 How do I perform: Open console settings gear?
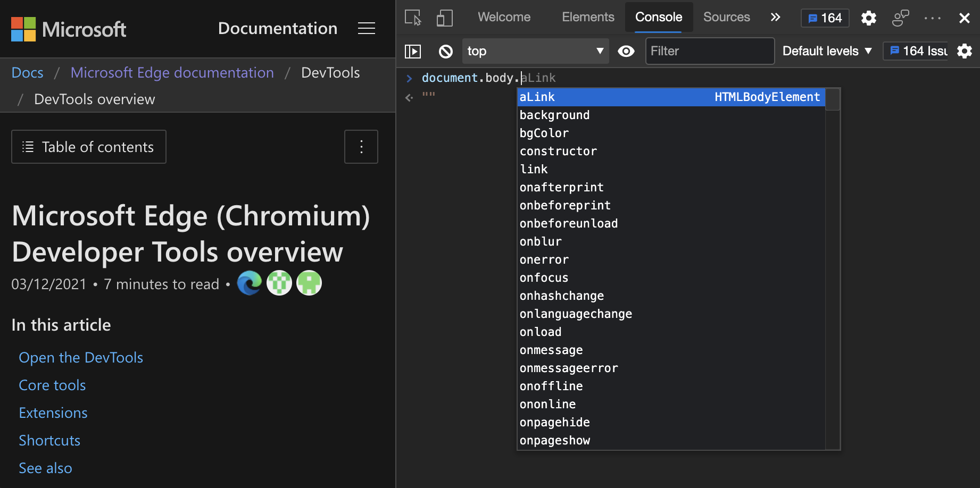(x=965, y=51)
